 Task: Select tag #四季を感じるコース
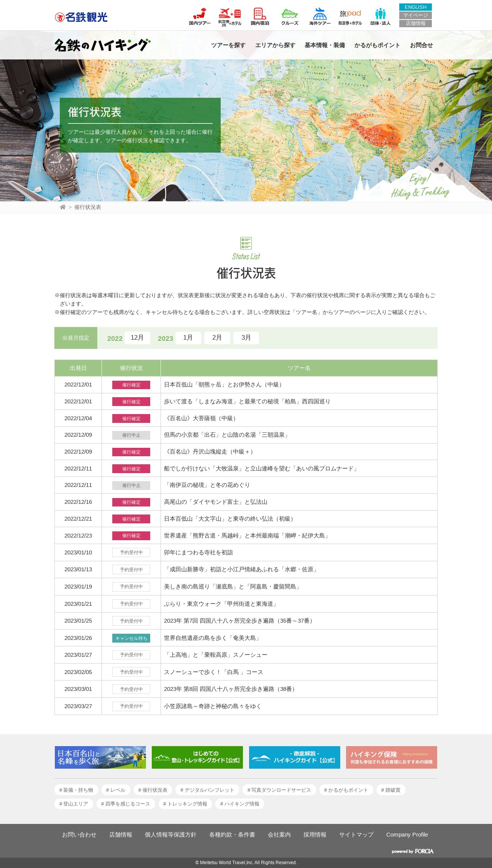coord(125,804)
